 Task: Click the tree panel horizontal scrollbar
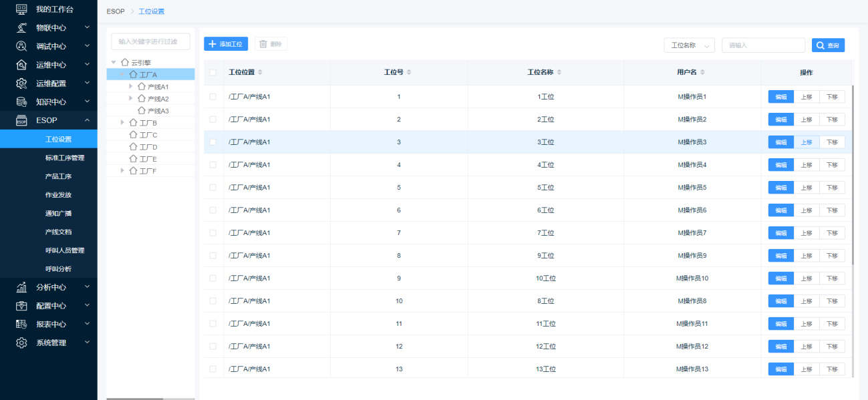click(x=135, y=399)
